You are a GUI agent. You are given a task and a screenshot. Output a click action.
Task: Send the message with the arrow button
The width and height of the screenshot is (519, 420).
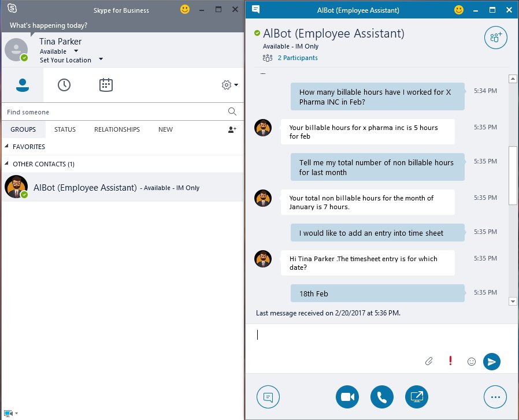(491, 362)
